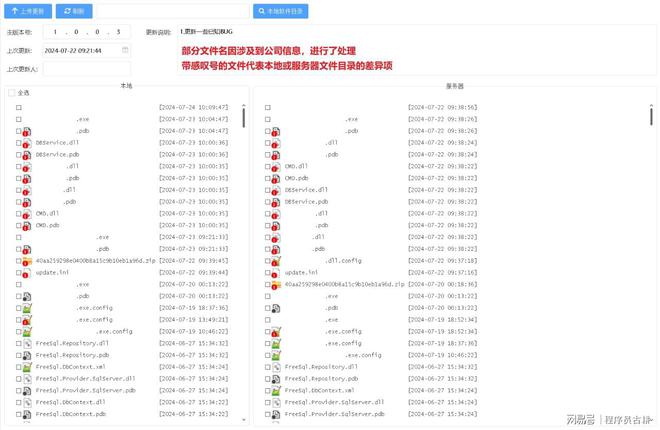Click local list scroll-down arrow
Image resolution: width=660 pixels, height=430 pixels.
(244, 419)
